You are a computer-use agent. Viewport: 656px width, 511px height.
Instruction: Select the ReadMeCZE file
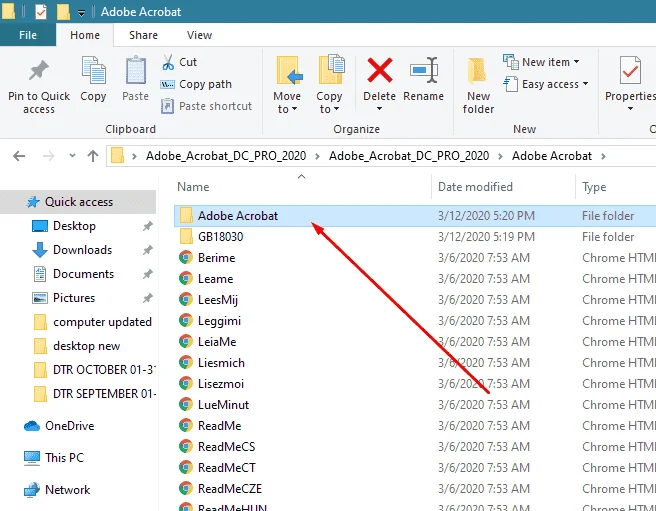point(230,489)
